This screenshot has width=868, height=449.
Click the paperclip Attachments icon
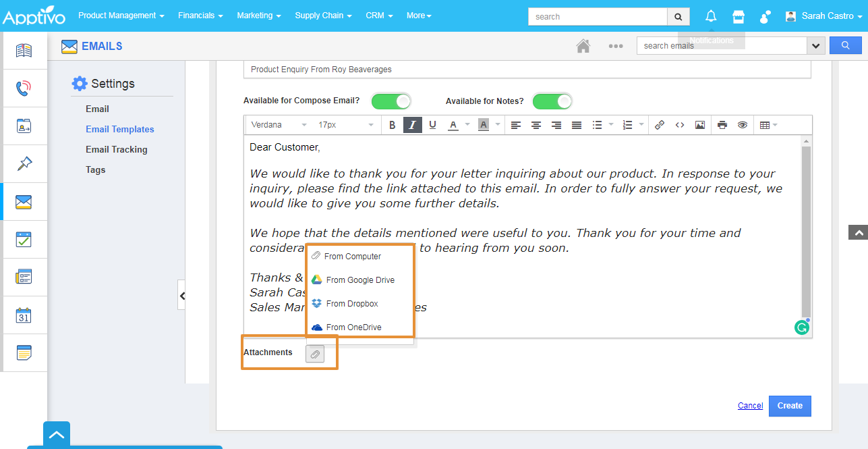315,354
